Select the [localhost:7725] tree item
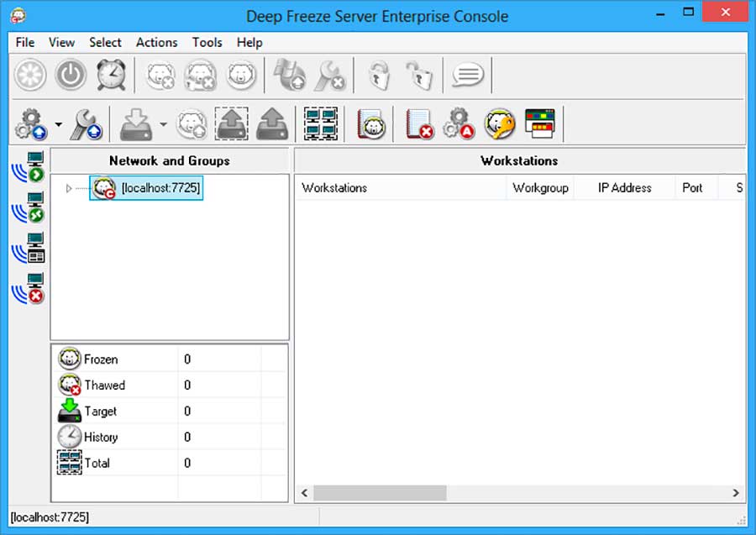The height and width of the screenshot is (535, 756). pos(146,188)
